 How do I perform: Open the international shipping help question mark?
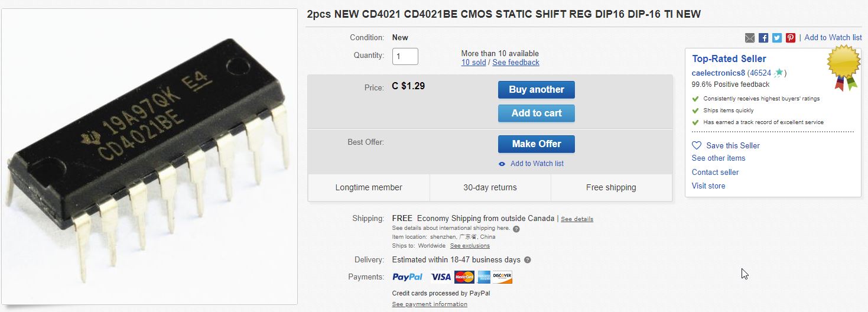[516, 229]
